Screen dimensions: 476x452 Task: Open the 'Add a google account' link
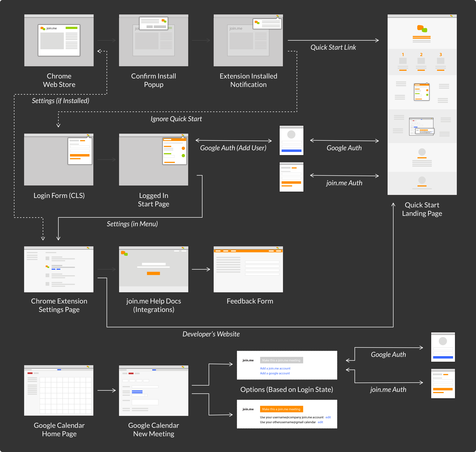(x=275, y=373)
